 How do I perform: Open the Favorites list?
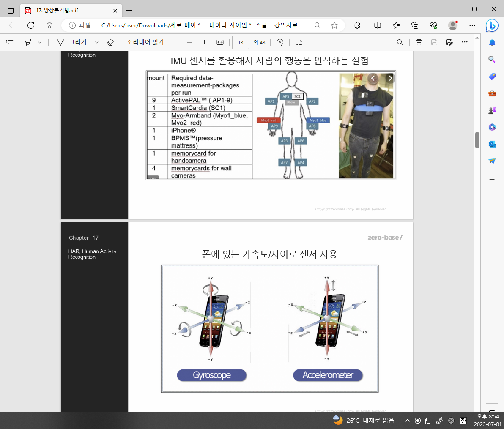[x=396, y=25]
